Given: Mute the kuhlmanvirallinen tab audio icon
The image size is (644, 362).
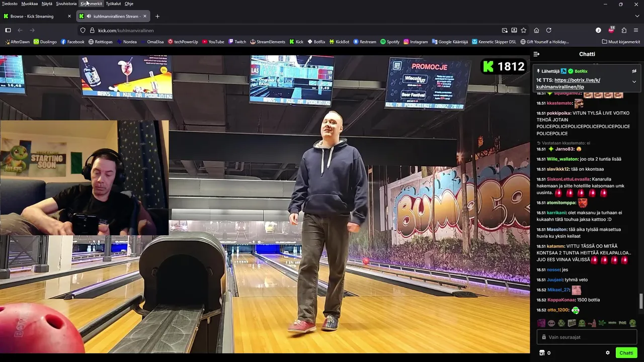Looking at the screenshot, I should [89, 16].
